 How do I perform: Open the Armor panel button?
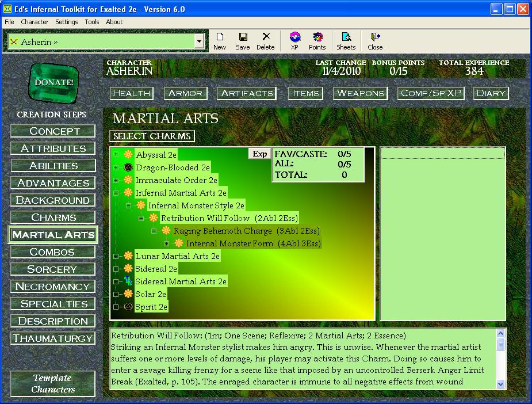point(186,93)
